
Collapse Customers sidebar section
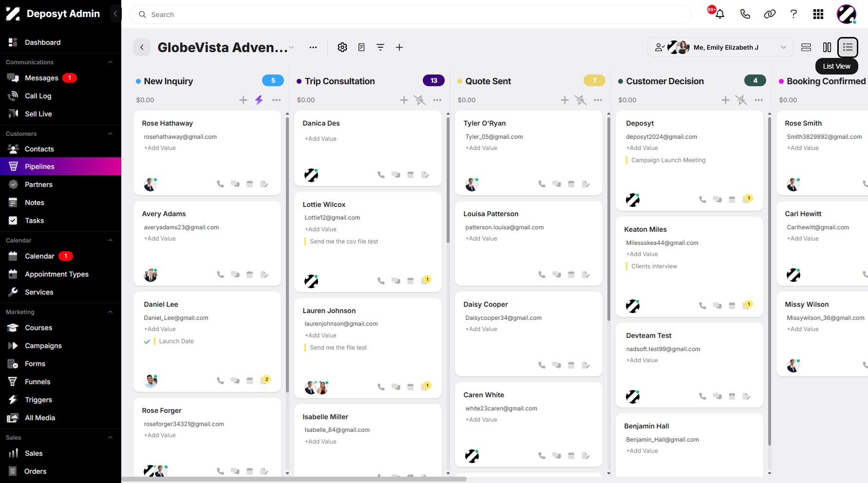[111, 134]
